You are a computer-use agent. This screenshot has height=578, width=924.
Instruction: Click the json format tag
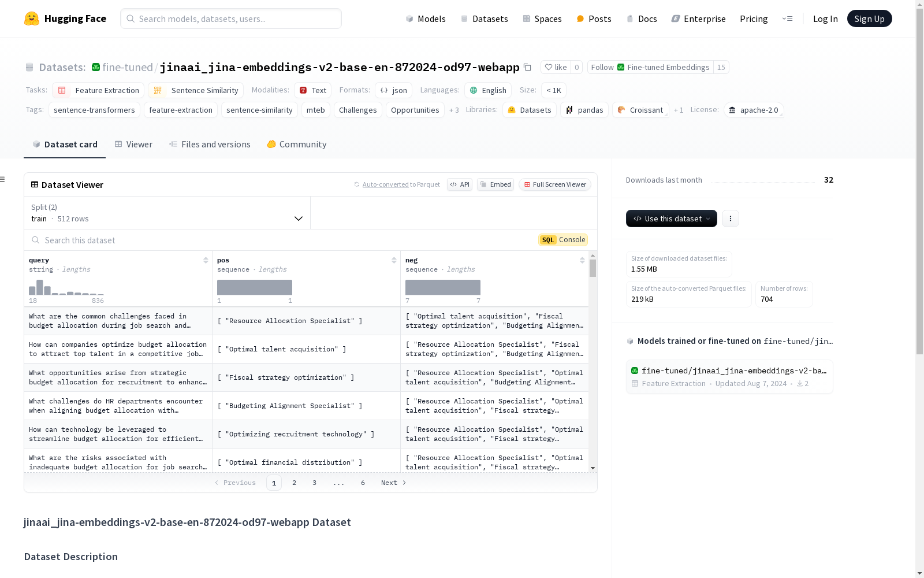coord(393,90)
